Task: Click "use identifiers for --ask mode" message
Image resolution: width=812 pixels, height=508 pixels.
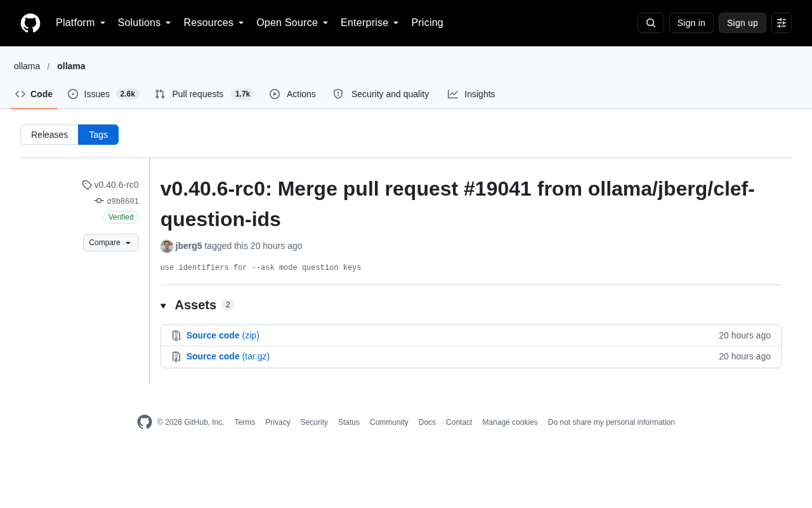Action: [261, 268]
